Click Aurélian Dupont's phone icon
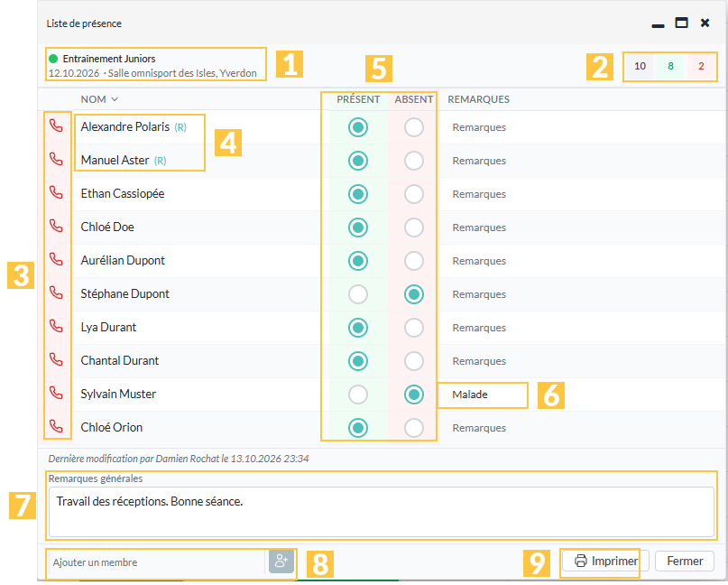728x585 pixels. coord(56,259)
